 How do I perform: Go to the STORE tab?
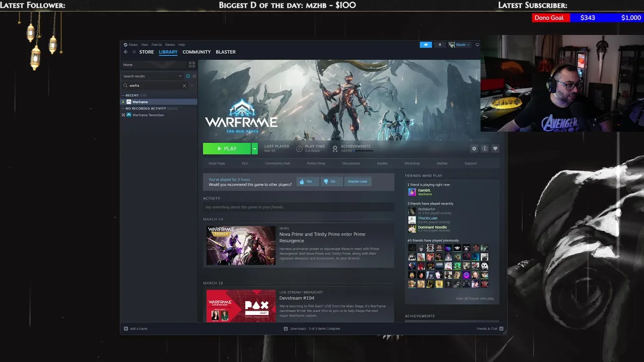pos(146,52)
